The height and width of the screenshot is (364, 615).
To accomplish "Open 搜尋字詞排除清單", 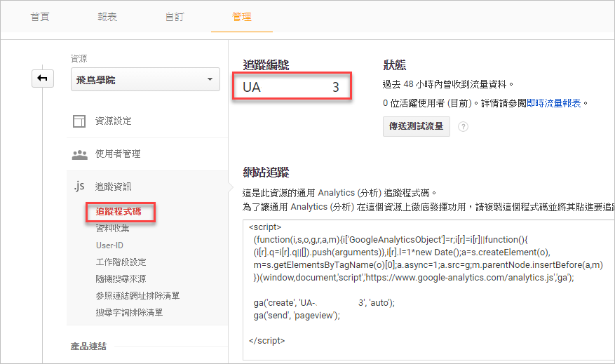I will pos(129,313).
